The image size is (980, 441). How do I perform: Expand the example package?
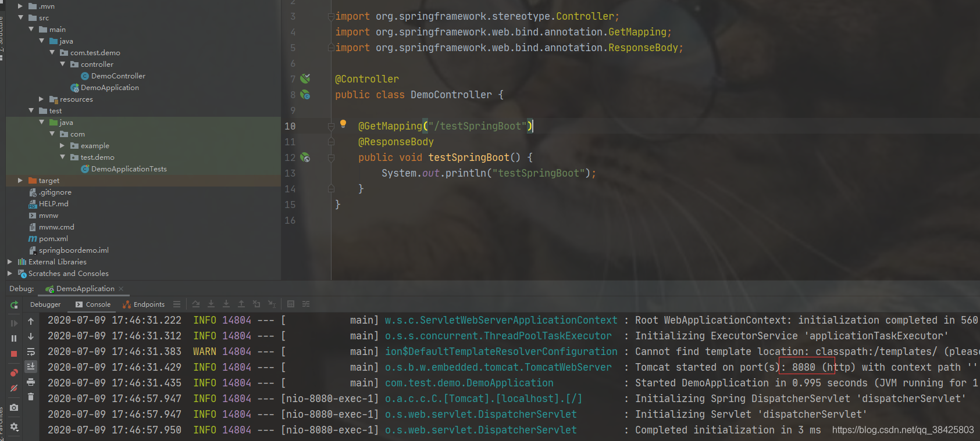pyautogui.click(x=63, y=145)
